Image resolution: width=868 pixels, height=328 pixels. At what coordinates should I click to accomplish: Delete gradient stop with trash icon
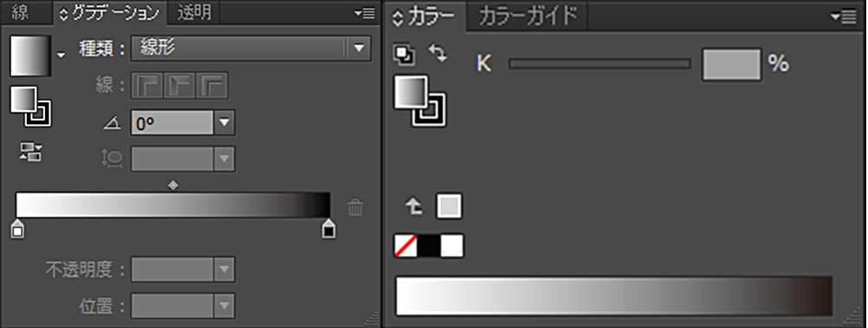point(355,207)
